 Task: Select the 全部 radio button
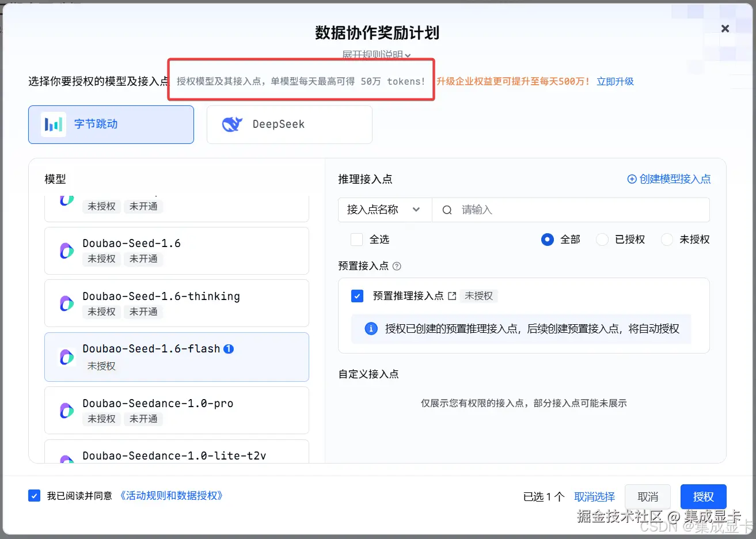[x=547, y=240]
